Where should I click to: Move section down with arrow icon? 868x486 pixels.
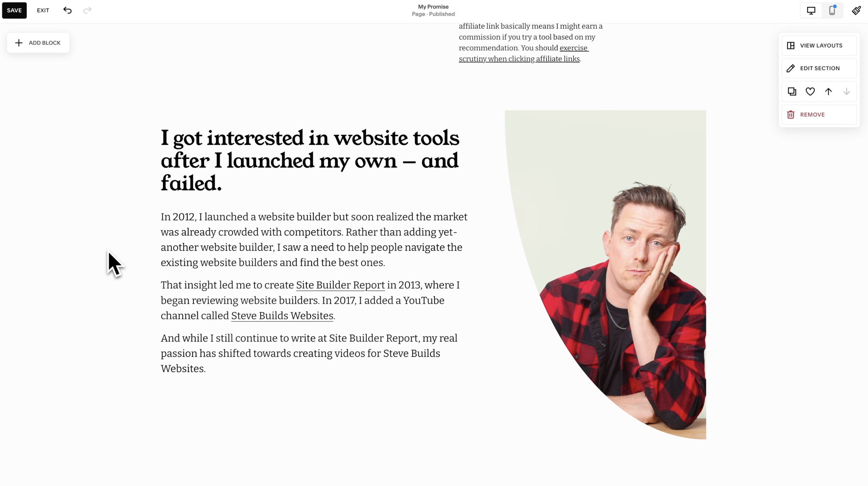pos(846,92)
